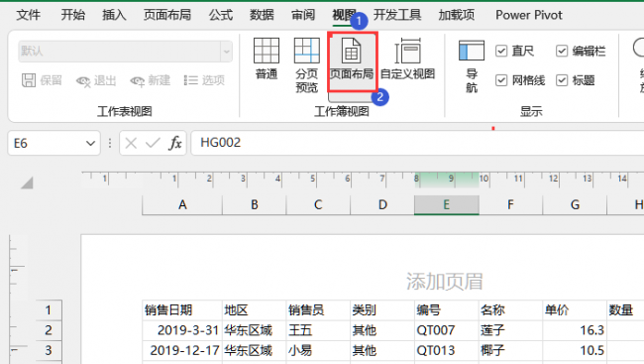Click header cell 名称
This screenshot has width=644, height=364.
510,310
